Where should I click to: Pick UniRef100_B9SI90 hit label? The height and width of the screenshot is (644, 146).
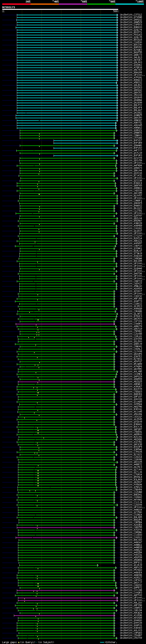tap(131, 45)
